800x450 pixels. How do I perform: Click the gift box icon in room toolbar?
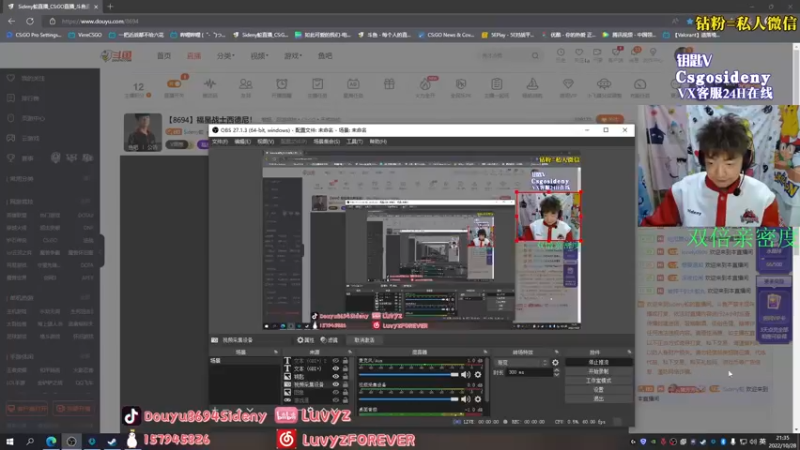tap(389, 84)
